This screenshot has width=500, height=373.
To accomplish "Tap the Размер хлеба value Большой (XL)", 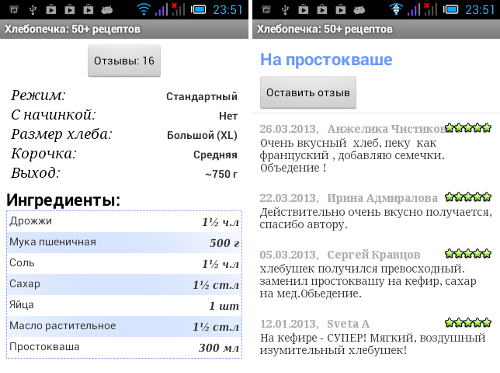I will coord(202,135).
